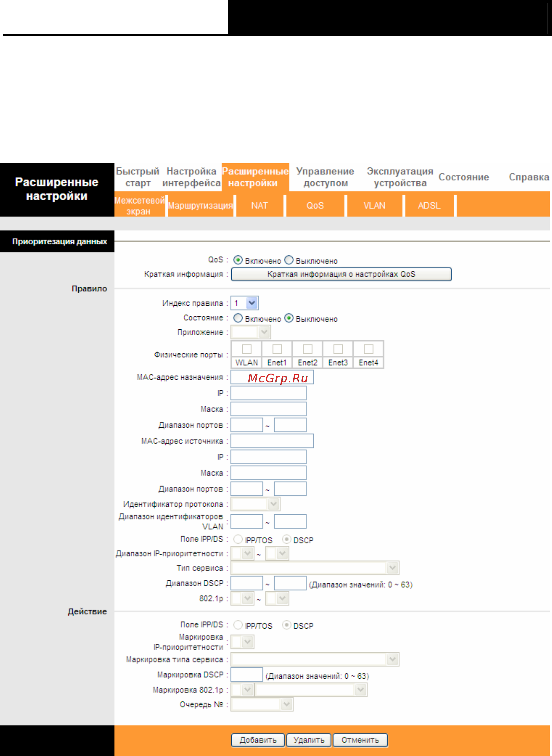Tick the Enet1 port checkbox
Image resolution: width=552 pixels, height=756 pixels.
[277, 349]
